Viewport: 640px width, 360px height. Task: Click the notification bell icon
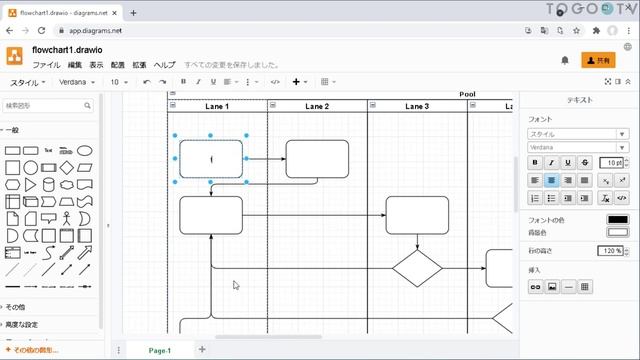pyautogui.click(x=565, y=60)
